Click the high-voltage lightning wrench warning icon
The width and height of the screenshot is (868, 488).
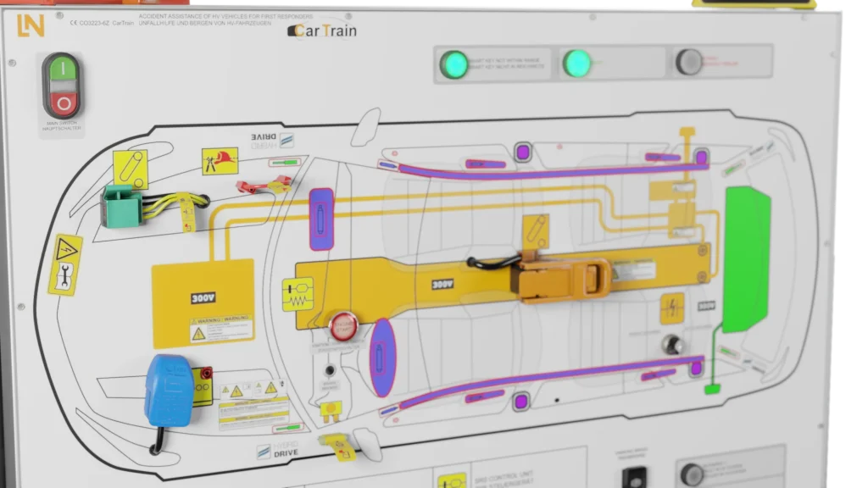point(65,264)
